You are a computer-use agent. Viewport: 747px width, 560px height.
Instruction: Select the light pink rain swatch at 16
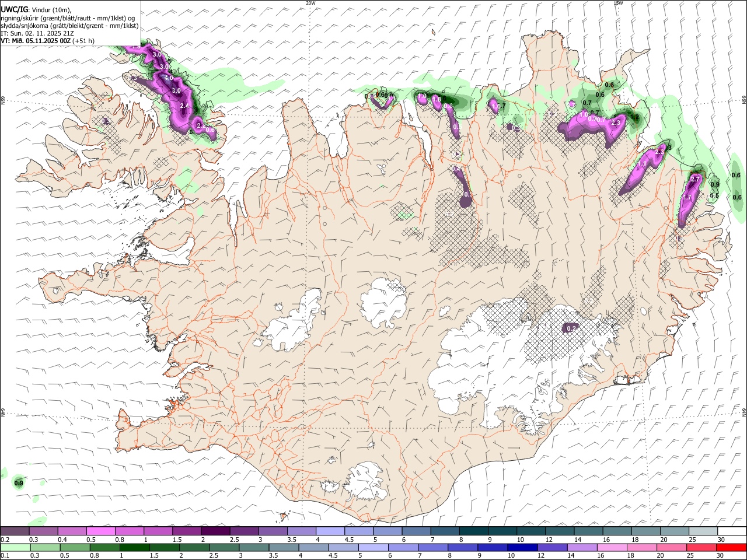point(613,547)
